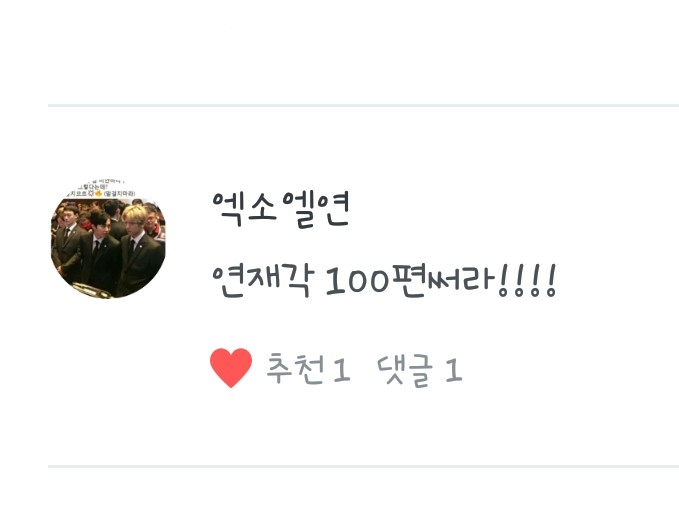Click the count 1 beside 추천
Image resolution: width=679 pixels, height=510 pixels.
[x=342, y=371]
